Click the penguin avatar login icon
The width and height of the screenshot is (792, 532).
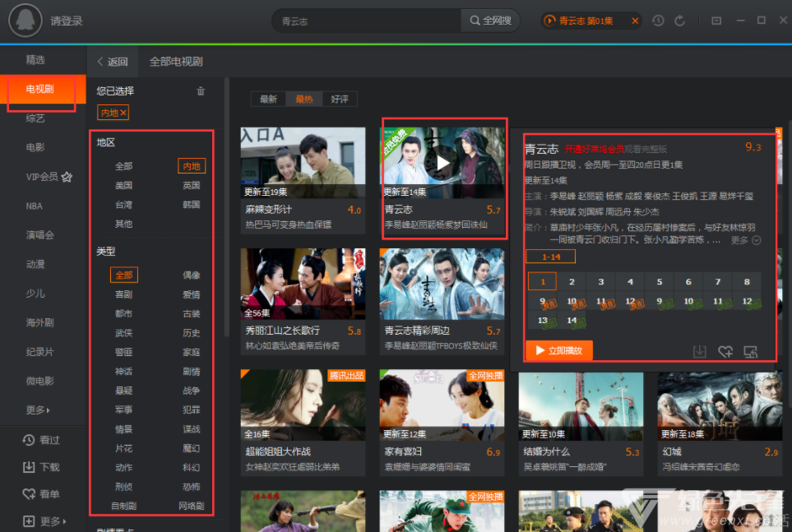click(25, 21)
